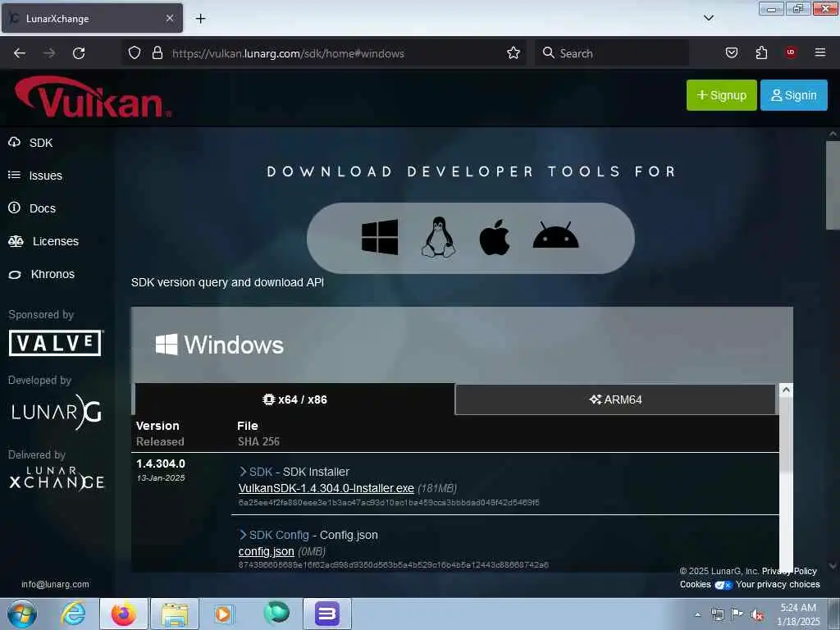Screen dimensions: 840x630
Task: Click the Vulkan logo
Action: [94, 97]
